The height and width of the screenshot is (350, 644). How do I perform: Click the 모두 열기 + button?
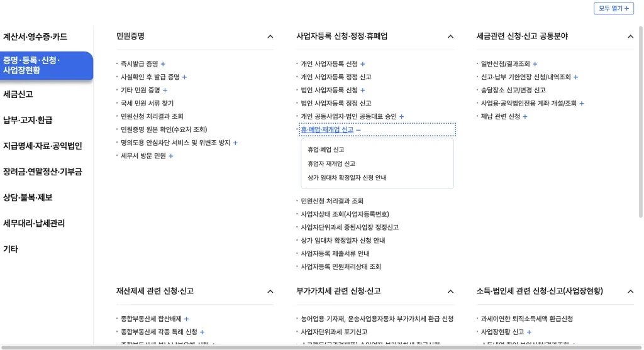coord(614,8)
